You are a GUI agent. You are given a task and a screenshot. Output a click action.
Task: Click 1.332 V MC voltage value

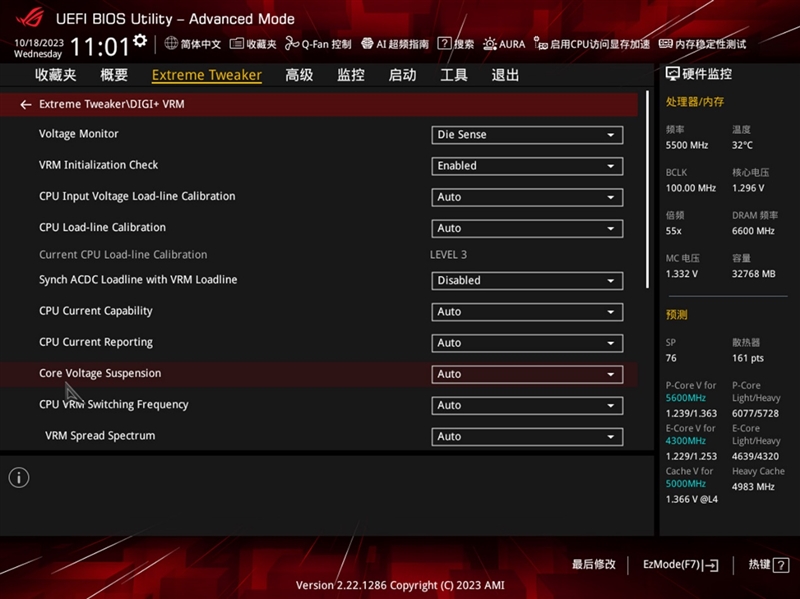pos(682,274)
